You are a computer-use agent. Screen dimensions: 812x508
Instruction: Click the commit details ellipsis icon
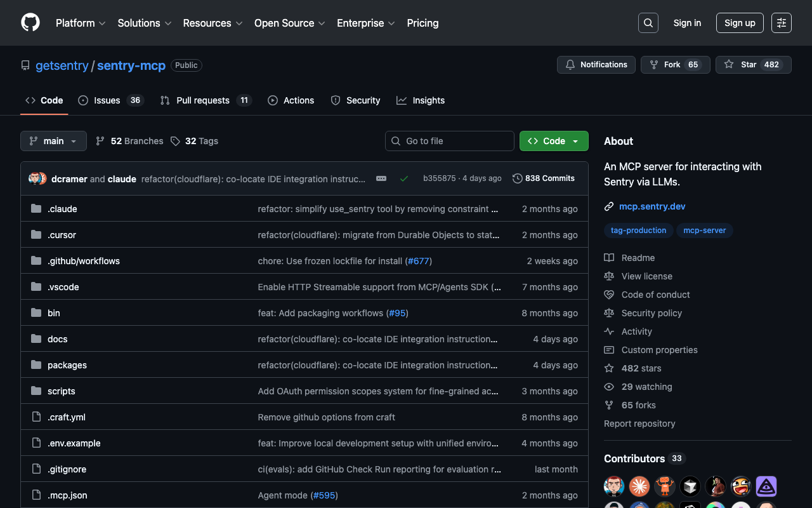tap(381, 178)
